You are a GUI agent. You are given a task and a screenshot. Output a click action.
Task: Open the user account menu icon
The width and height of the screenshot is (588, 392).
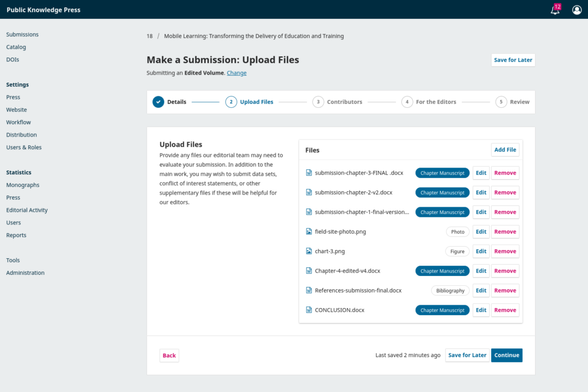[577, 10]
